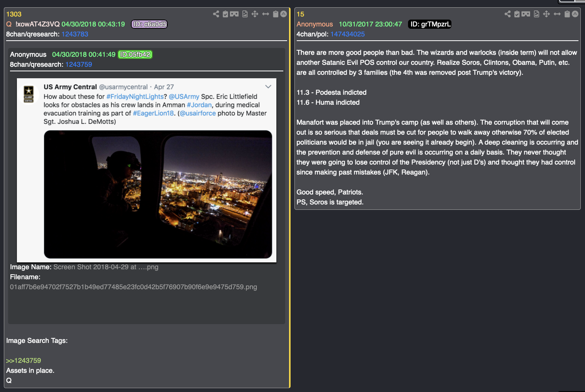Click timestamp 04/30/2018 00:43:19

(x=93, y=24)
